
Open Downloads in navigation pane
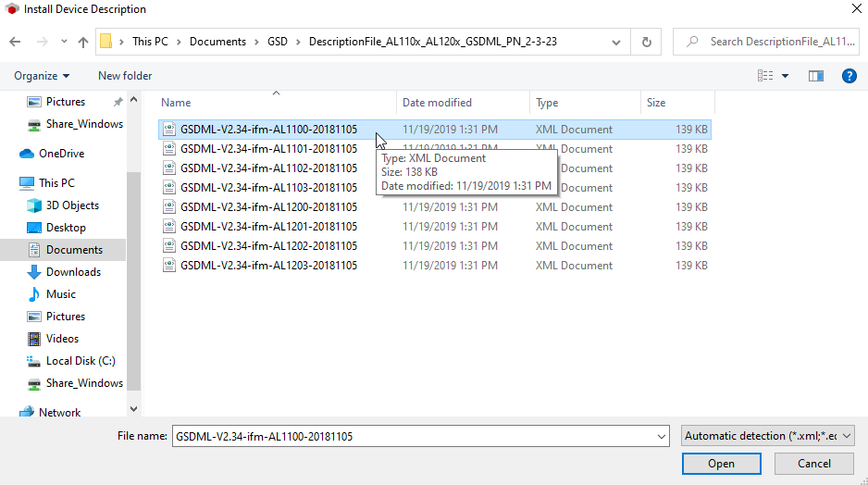coord(64,272)
